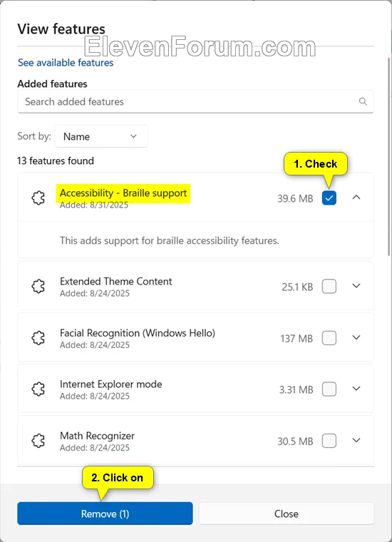The width and height of the screenshot is (392, 542).
Task: Check the Facial Recognition (Windows Hello) checkbox
Action: (329, 338)
